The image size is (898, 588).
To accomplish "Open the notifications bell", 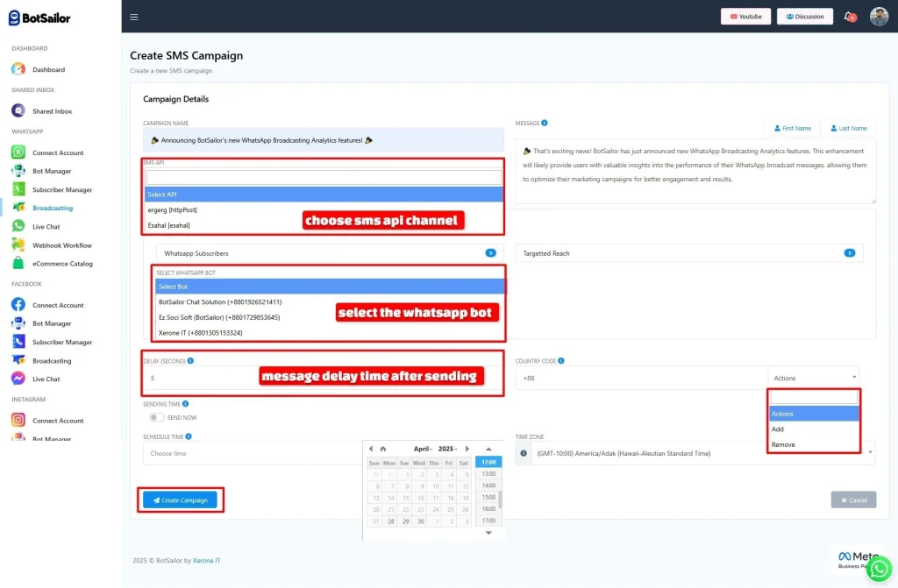I will click(x=849, y=17).
